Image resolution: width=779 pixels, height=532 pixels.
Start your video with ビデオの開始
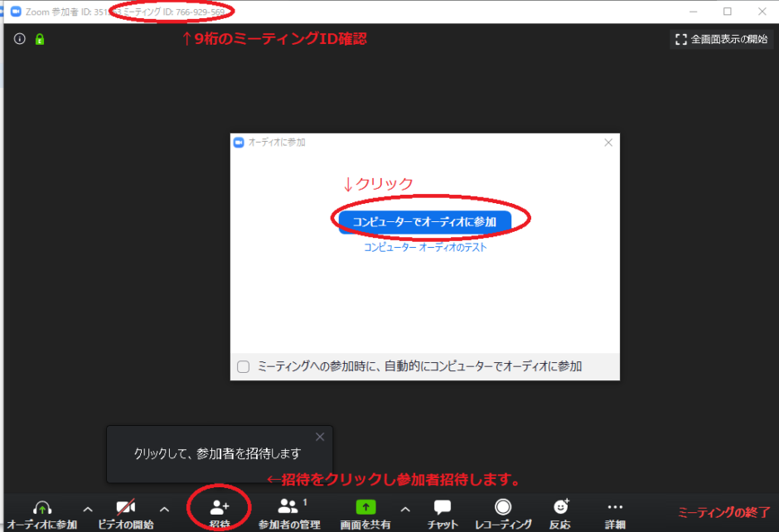[125, 512]
